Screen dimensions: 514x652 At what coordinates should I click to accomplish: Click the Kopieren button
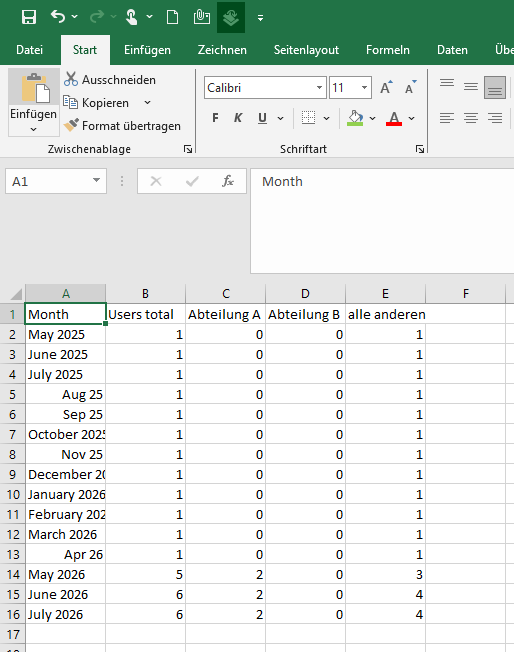pos(96,103)
